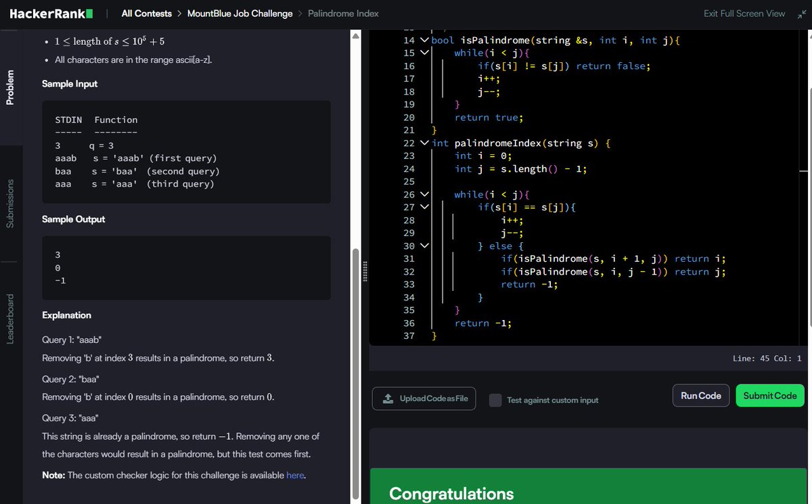Click the 'Sample Input' heading
812x504 pixels.
[70, 84]
